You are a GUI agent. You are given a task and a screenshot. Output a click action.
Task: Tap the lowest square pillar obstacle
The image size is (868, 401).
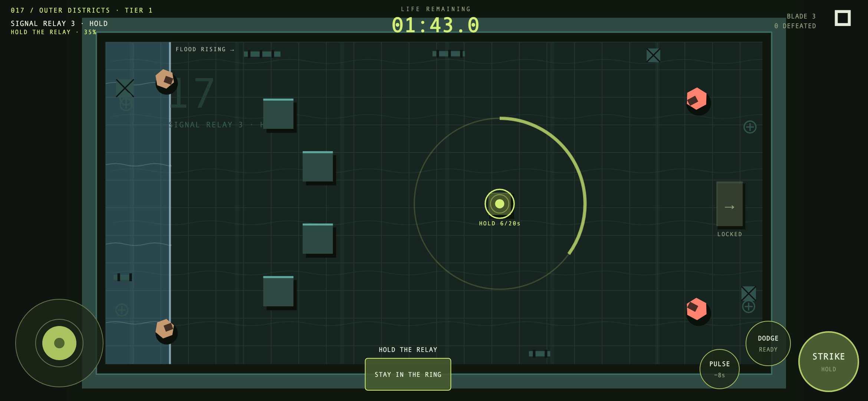[278, 291]
